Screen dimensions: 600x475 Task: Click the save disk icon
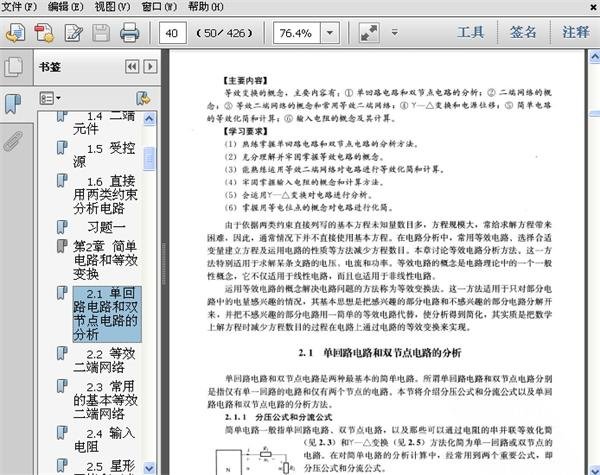[x=101, y=33]
